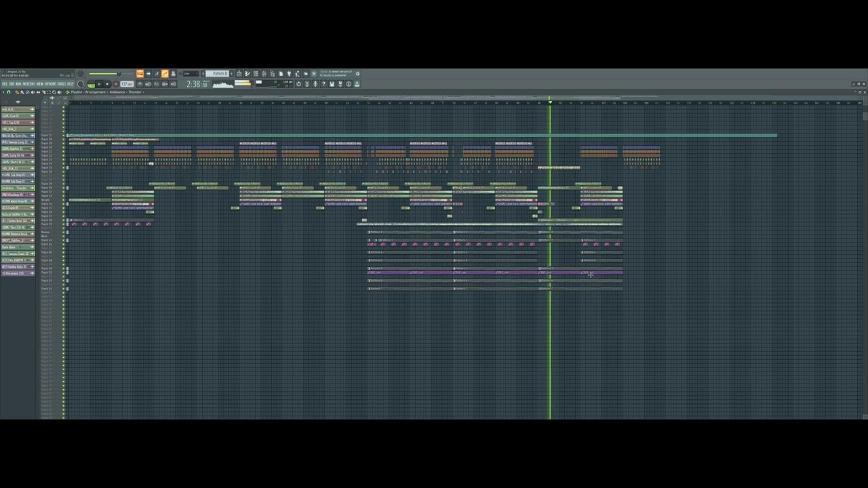Open the Playlist view icon in top toolbar
Image resolution: width=868 pixels, height=488 pixels.
point(239,73)
